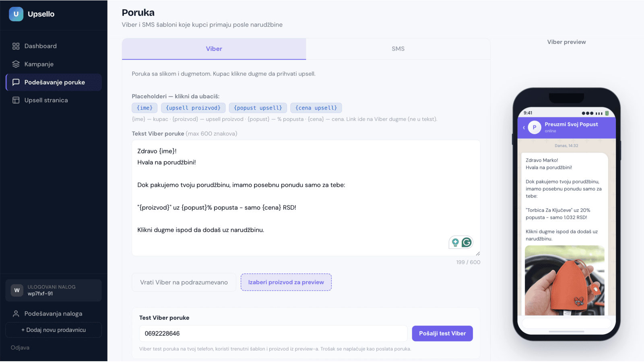This screenshot has width=644, height=362.
Task: Open the Dashboard grid icon
Action: (16, 46)
